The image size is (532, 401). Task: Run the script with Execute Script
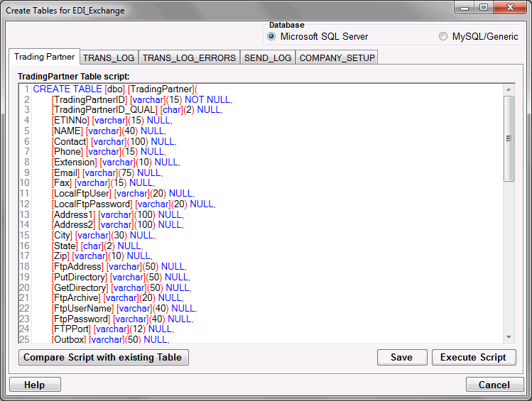[x=473, y=357]
